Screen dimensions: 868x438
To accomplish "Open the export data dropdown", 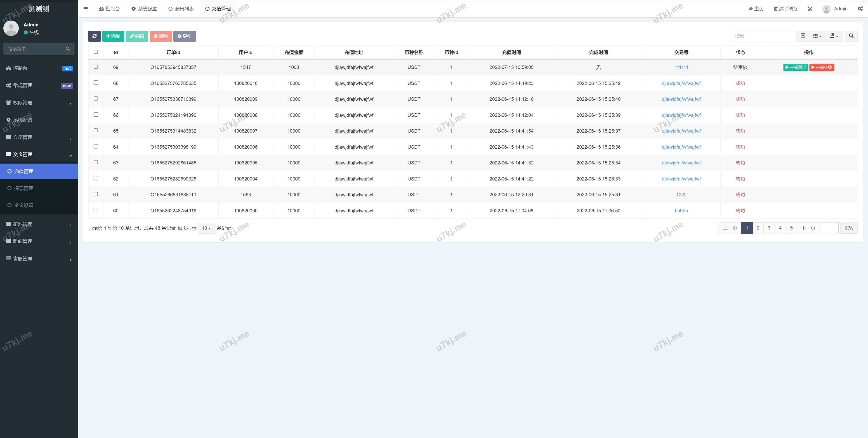I will (x=834, y=36).
